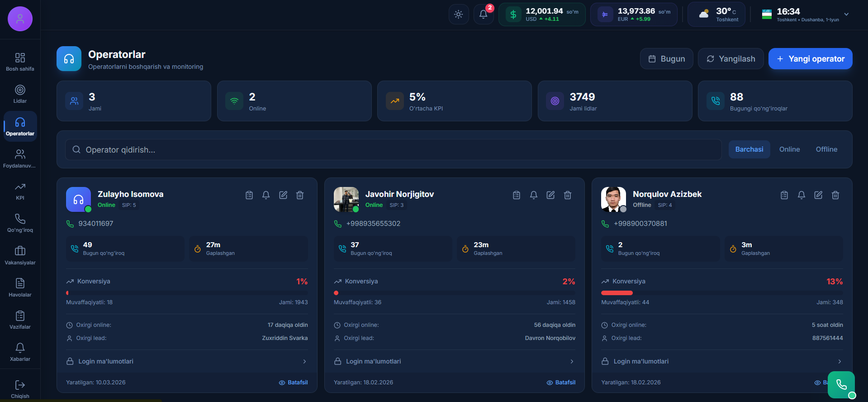Click the USD exchange rate widget

pyautogui.click(x=542, y=14)
